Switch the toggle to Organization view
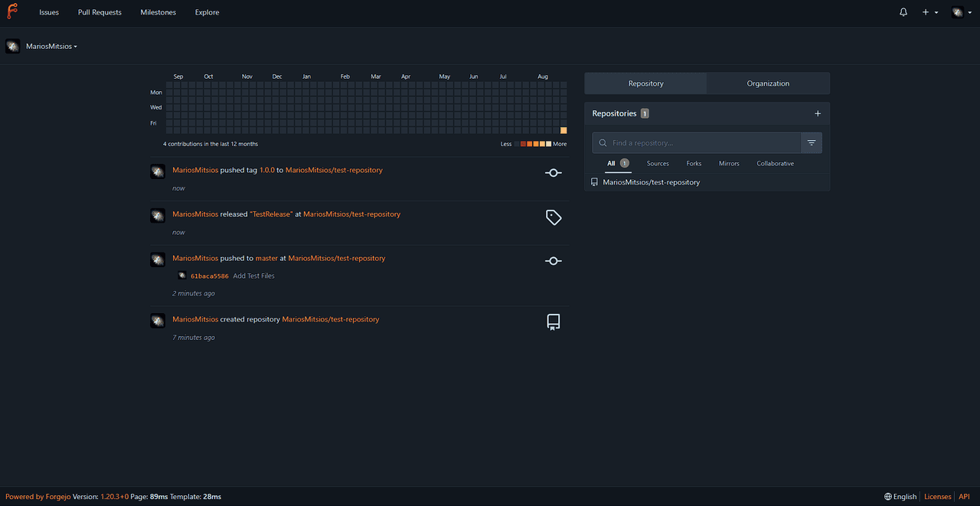This screenshot has height=506, width=980. tap(768, 83)
